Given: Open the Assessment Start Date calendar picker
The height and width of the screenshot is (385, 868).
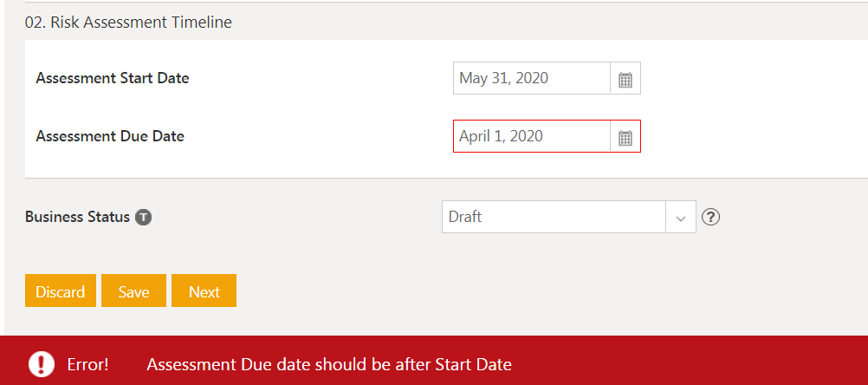Looking at the screenshot, I should [x=625, y=79].
